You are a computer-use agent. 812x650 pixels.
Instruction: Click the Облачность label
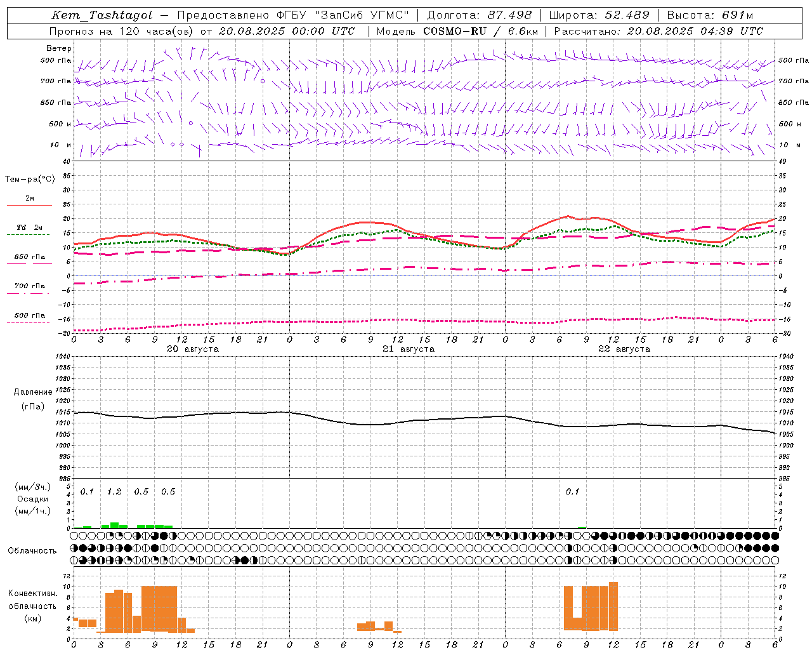point(32,551)
